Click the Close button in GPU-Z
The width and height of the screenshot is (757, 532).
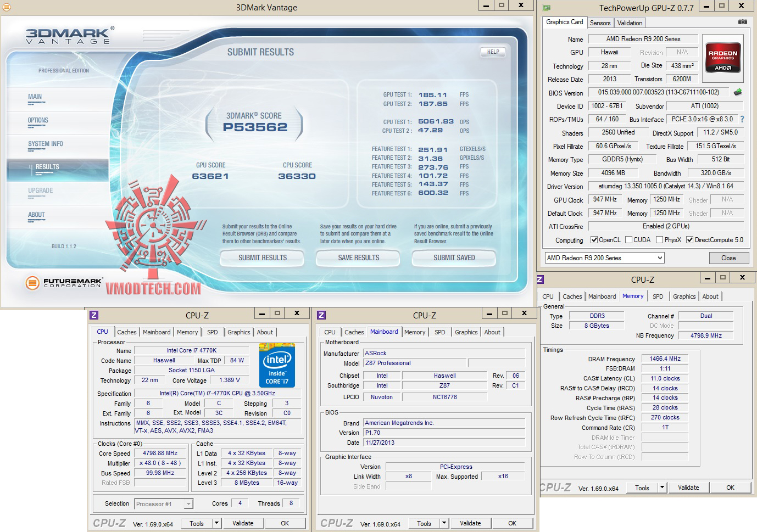point(728,258)
